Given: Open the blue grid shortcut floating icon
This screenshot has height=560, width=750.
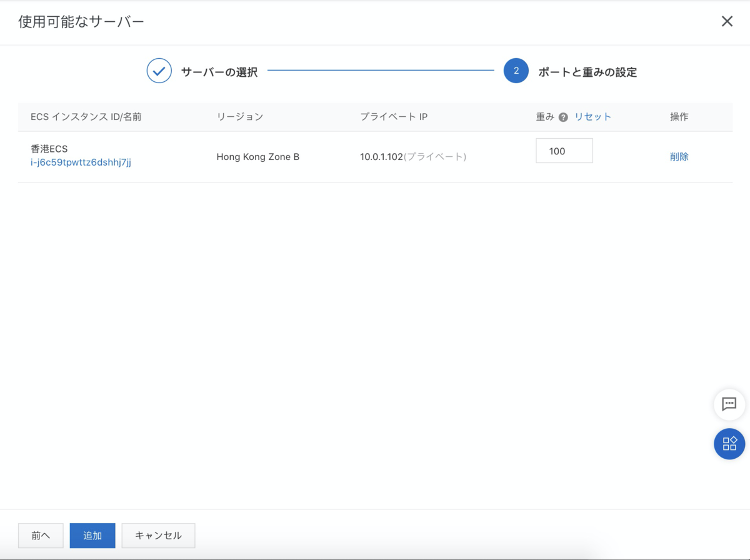Looking at the screenshot, I should tap(729, 444).
